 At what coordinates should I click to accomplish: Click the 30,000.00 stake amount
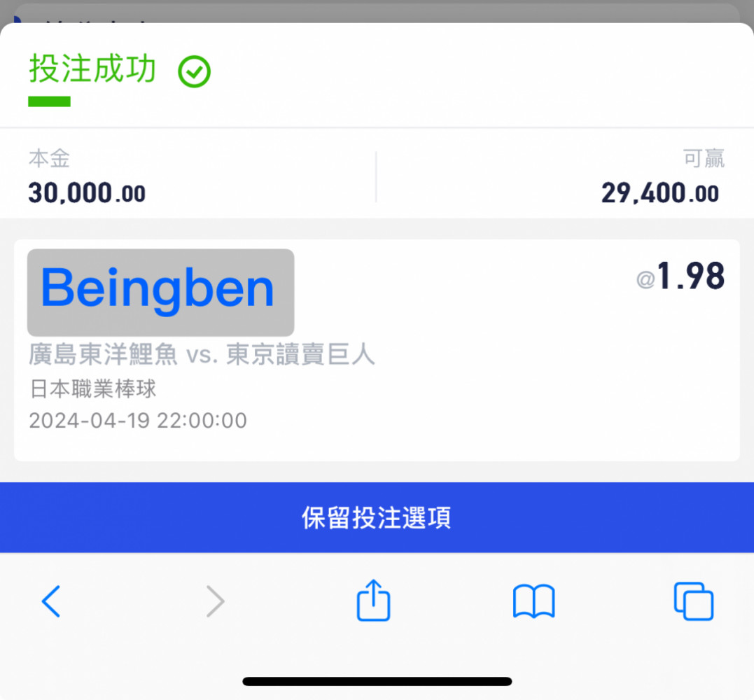click(87, 192)
